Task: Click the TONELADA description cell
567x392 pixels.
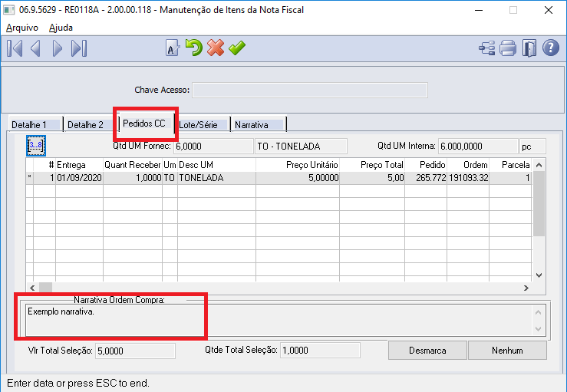Action: point(216,177)
